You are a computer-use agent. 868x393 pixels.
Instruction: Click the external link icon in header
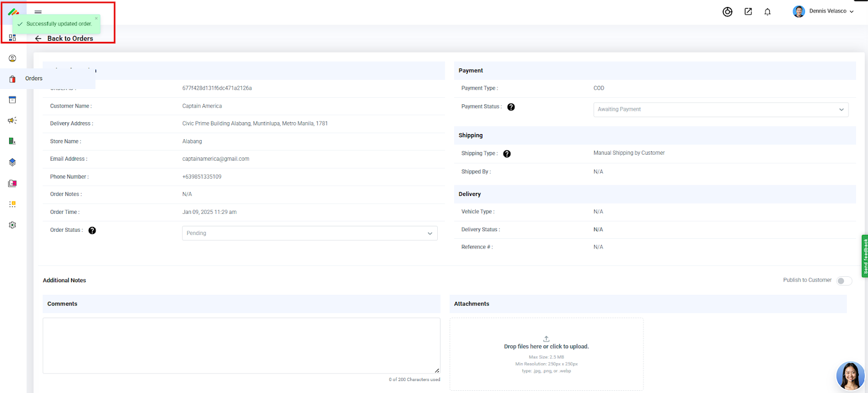(748, 11)
